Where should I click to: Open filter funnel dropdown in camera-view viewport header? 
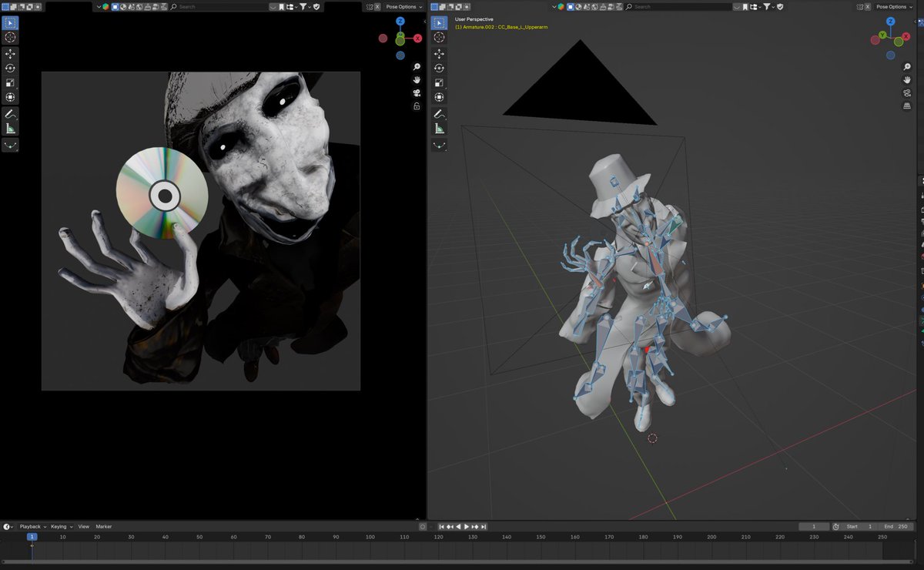pos(304,6)
